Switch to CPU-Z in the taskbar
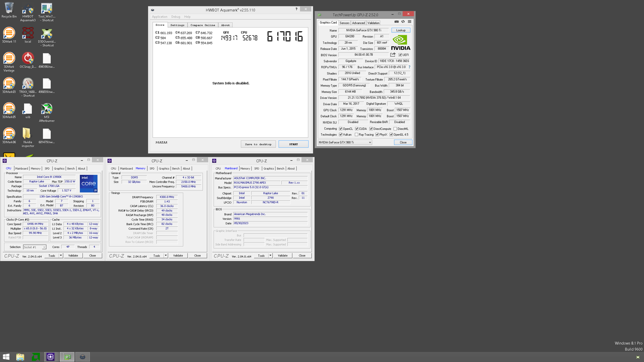Viewport: 644px width, 362px height. click(x=50, y=357)
